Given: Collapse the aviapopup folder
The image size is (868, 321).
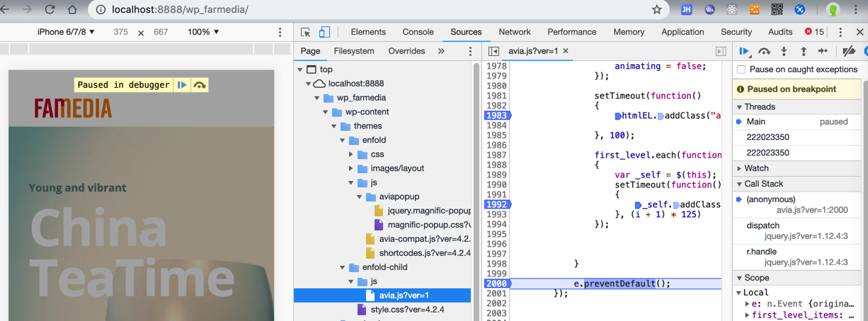Looking at the screenshot, I should (x=360, y=197).
